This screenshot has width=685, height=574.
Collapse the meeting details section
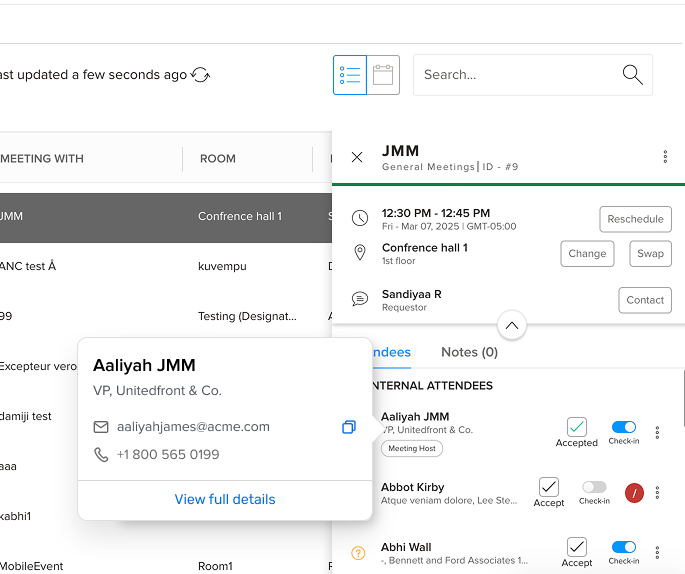click(x=511, y=326)
